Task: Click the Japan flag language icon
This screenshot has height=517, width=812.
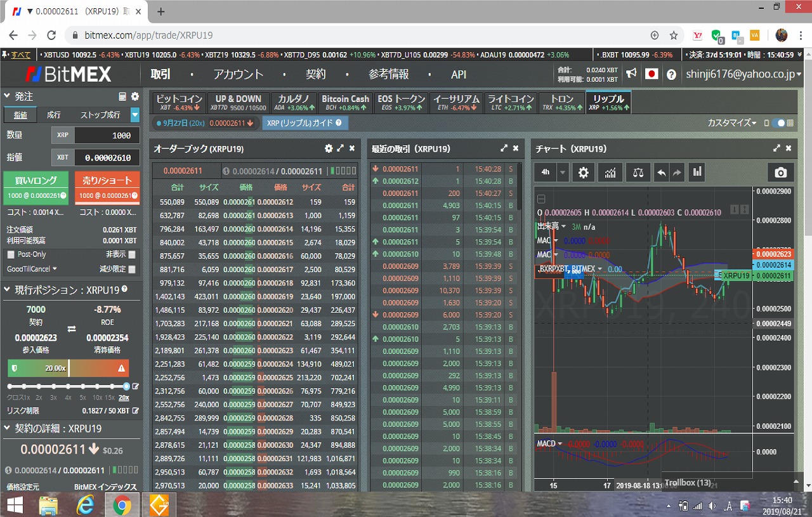Action: click(x=652, y=74)
